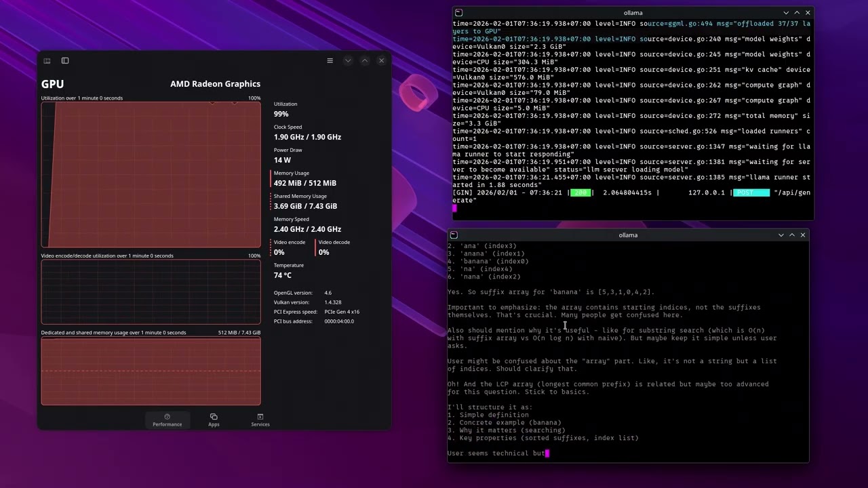The width and height of the screenshot is (868, 488).
Task: Click the video encode/decode utilization graph
Action: (151, 292)
